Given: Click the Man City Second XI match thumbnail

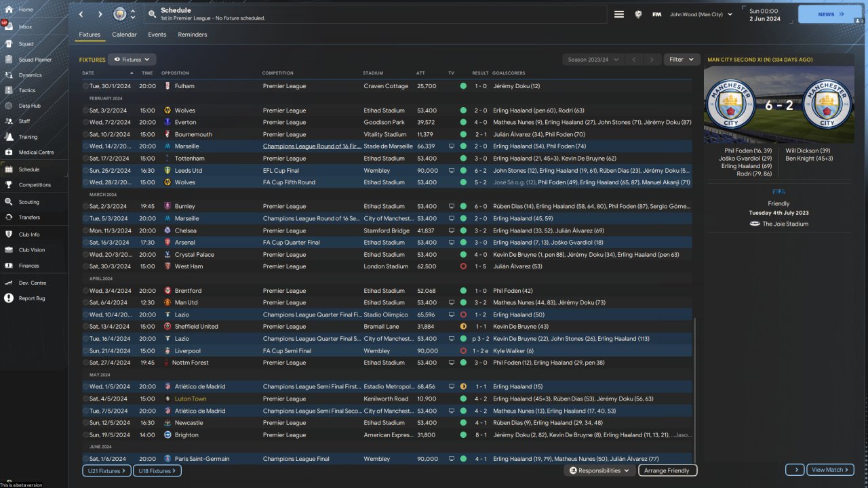Looking at the screenshot, I should [779, 105].
